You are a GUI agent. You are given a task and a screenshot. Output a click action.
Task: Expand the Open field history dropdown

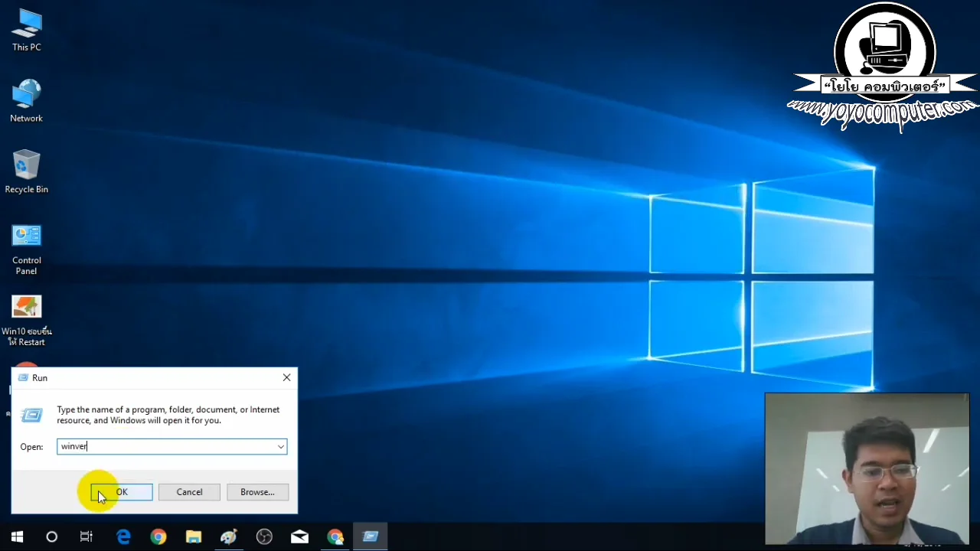(280, 446)
